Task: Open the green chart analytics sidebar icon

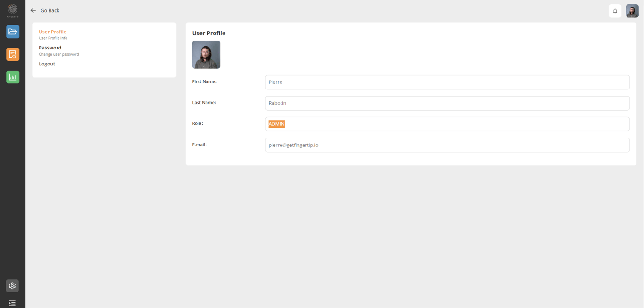Action: (x=13, y=77)
